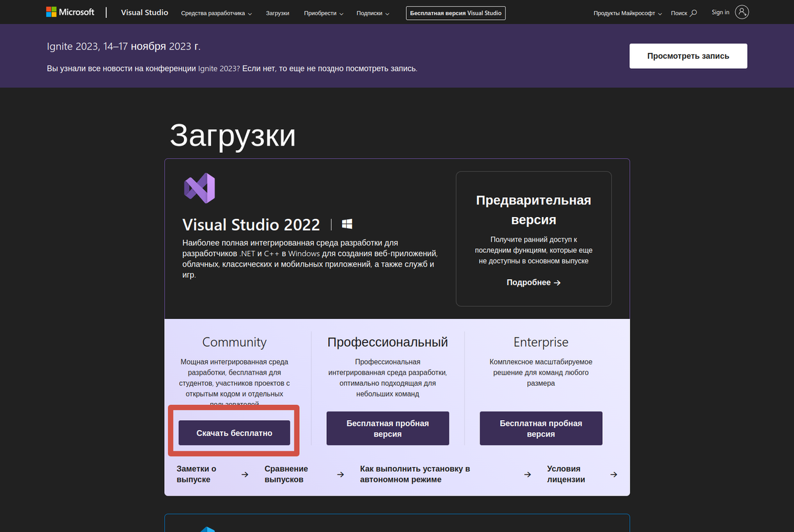794x532 pixels.
Task: Open the Загрузки nav item
Action: 277,13
